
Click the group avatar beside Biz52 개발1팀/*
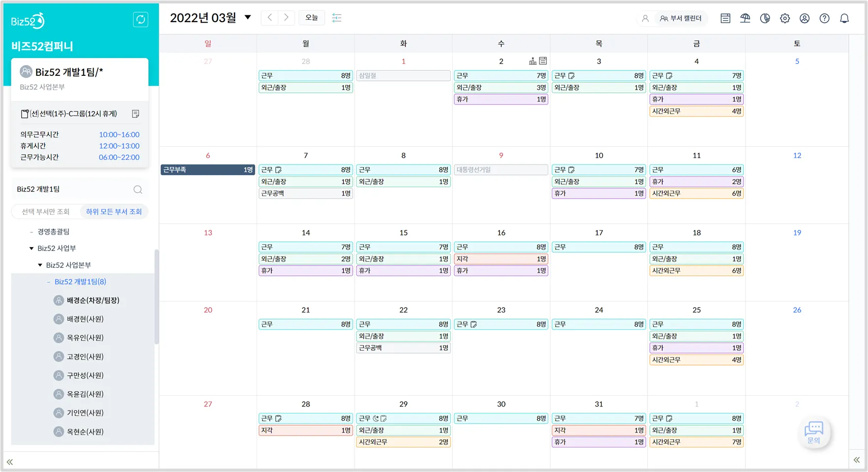coord(26,72)
